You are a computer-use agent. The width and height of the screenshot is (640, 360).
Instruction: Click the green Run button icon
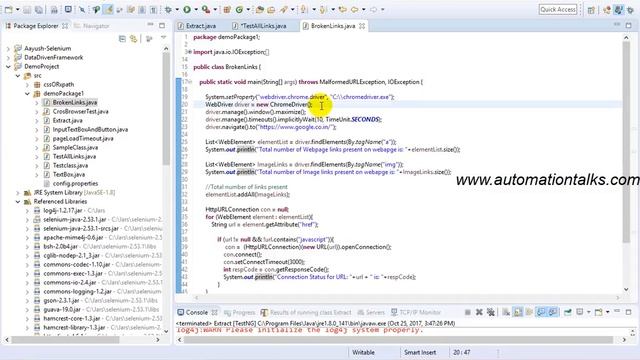point(187,9)
